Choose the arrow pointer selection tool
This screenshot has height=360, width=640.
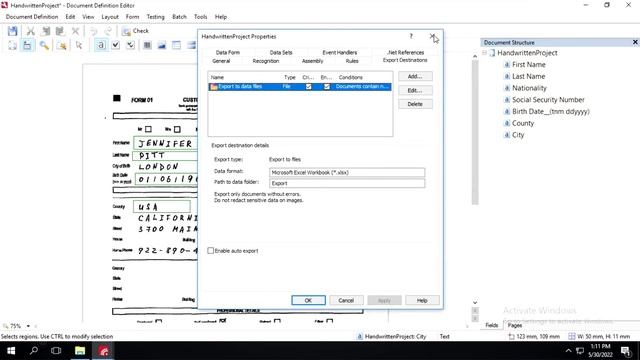79,45
